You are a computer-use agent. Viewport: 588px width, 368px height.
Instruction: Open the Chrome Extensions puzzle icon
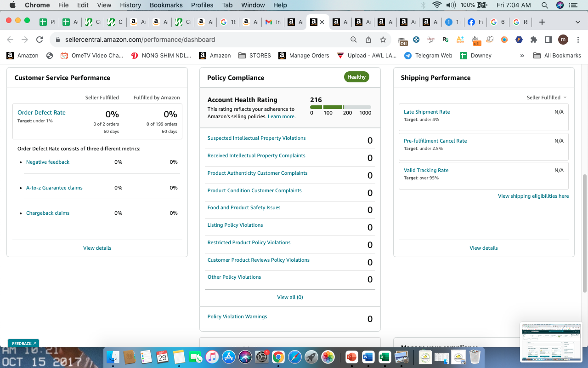click(x=534, y=40)
